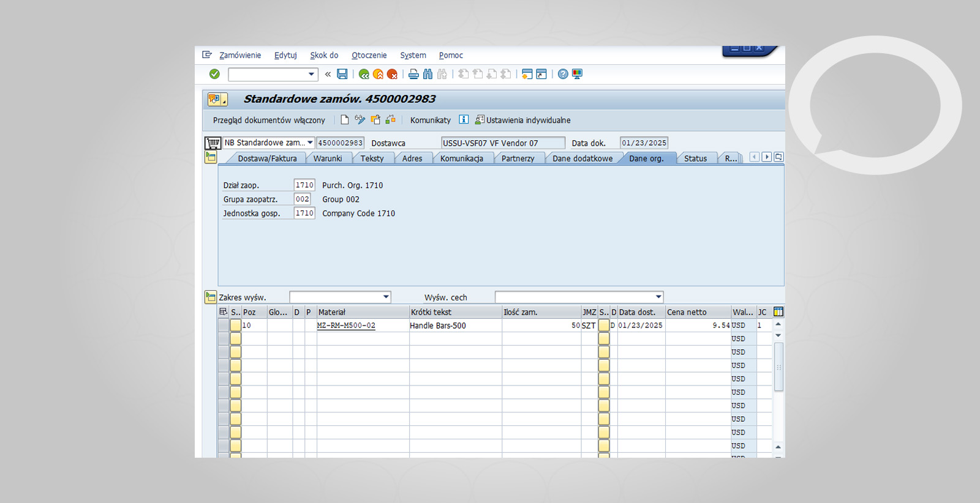Open the SAP window menu icon left of Zamówienie
Viewport: 980px width, 503px height.
(207, 55)
